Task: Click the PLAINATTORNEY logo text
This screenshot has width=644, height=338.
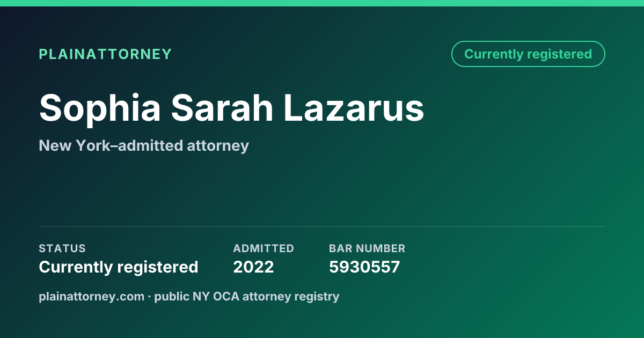Action: pos(105,54)
